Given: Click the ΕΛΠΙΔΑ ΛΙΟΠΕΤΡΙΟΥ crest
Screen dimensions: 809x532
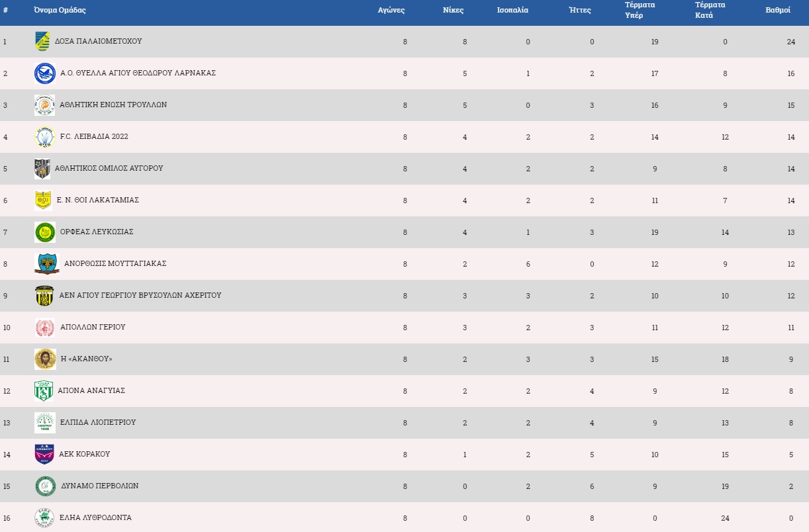Looking at the screenshot, I should coord(45,422).
